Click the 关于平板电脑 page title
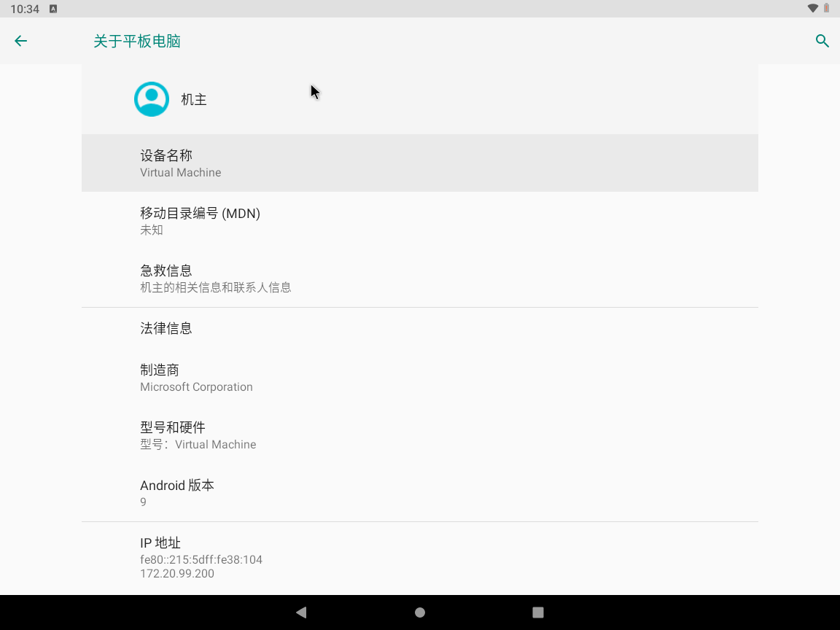Screen dimensions: 840x630 click(x=137, y=42)
